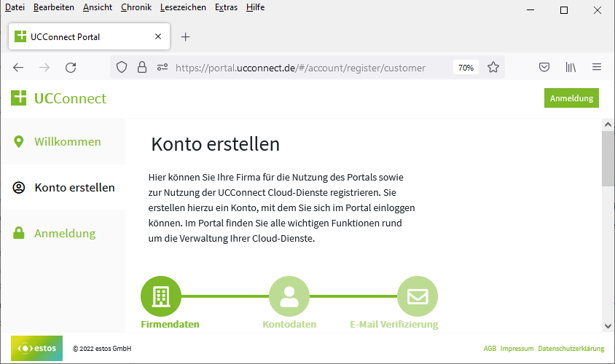Screen dimensions: 615x364
Task: Reload the page using refresh icon
Action: coord(71,68)
